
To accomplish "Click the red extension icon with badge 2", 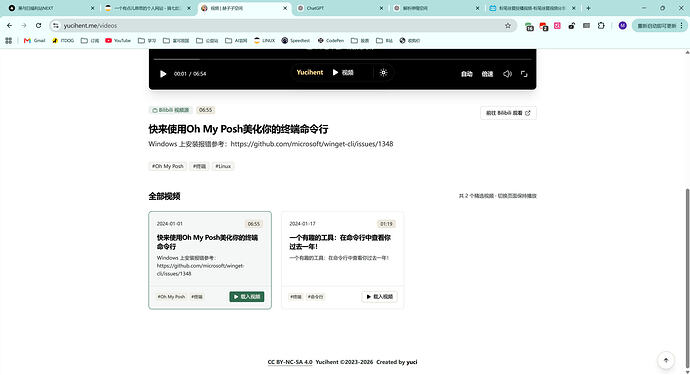I will pyautogui.click(x=543, y=26).
